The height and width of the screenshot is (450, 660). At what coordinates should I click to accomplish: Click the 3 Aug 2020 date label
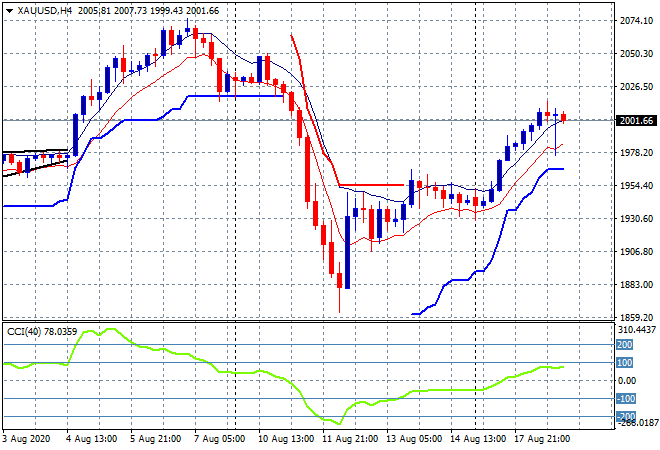point(26,439)
